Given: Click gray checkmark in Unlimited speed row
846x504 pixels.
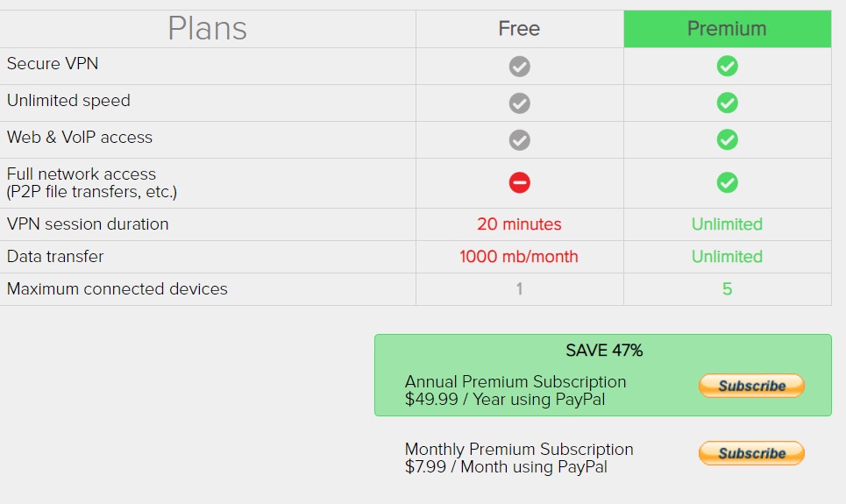Looking at the screenshot, I should pyautogui.click(x=520, y=103).
